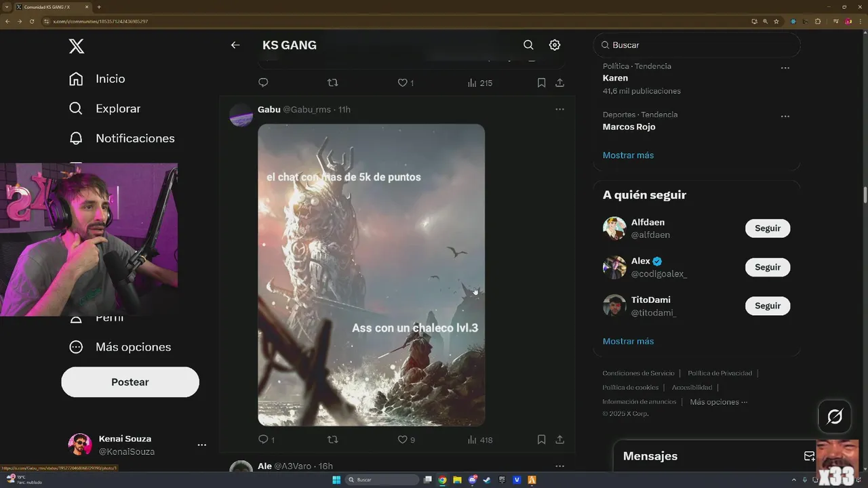The image size is (868, 488).
Task: Open Alfdaen's profile avatar
Action: pyautogui.click(x=614, y=228)
